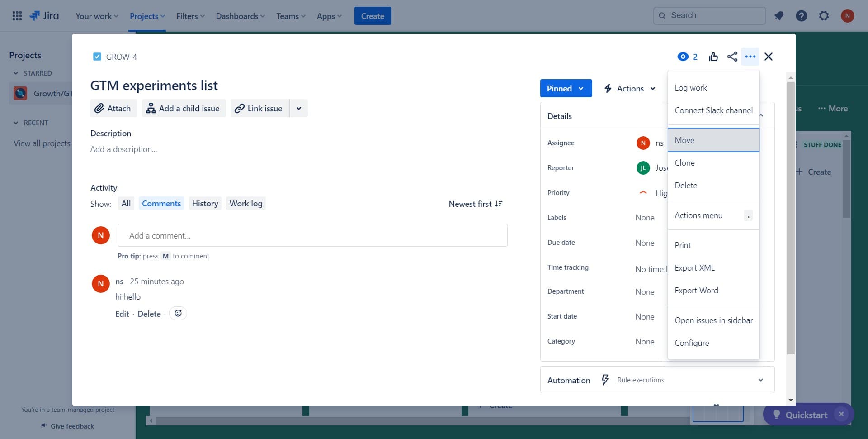Screen dimensions: 868x439
Task: Choose Export XML in the menu
Action: click(x=694, y=268)
